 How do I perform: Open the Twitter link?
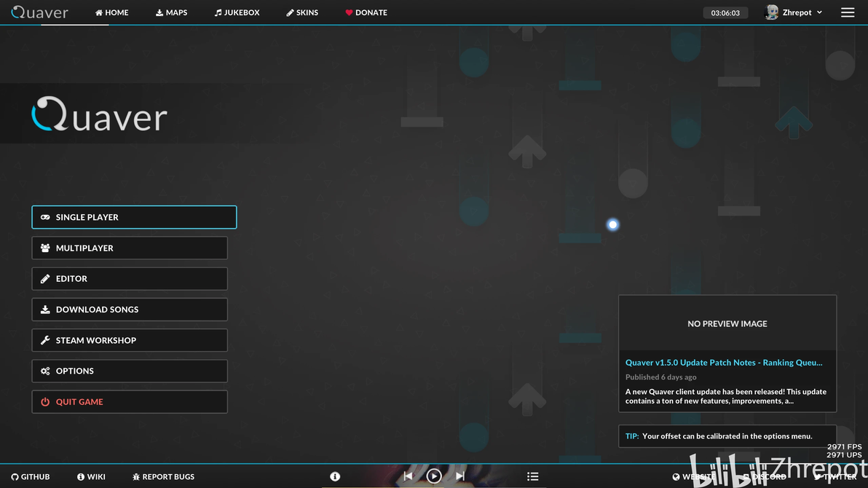click(x=835, y=476)
